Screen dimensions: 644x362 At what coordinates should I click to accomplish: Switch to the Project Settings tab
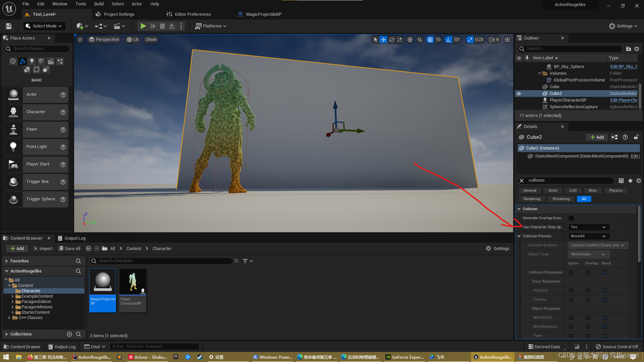(115, 14)
